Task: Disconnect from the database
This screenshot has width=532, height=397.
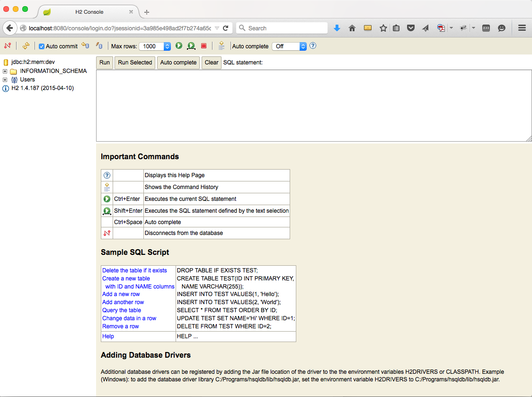Action: click(x=7, y=45)
